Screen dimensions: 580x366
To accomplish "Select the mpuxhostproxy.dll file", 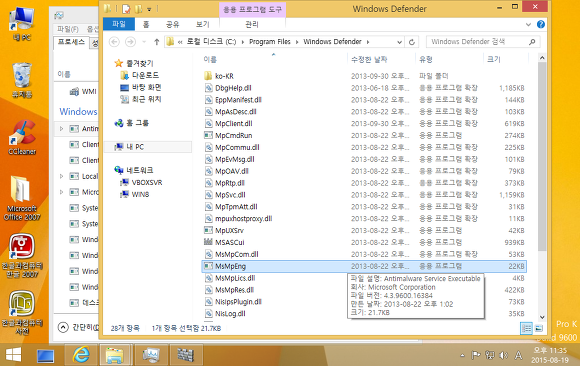I will 244,219.
